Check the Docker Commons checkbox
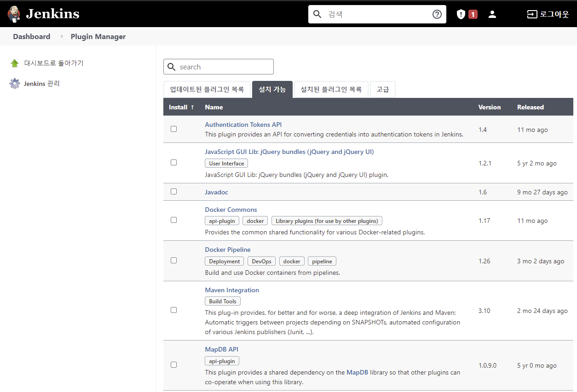Viewport: 577px width, 392px height. (x=173, y=220)
